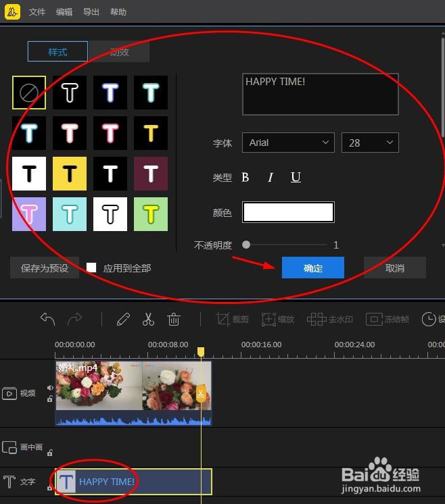The image size is (445, 504).
Task: Delete the selected clip with trash icon
Action: [173, 319]
